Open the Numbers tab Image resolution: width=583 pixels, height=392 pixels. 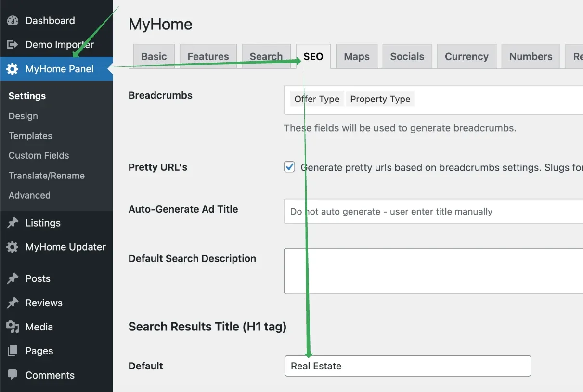(x=531, y=56)
